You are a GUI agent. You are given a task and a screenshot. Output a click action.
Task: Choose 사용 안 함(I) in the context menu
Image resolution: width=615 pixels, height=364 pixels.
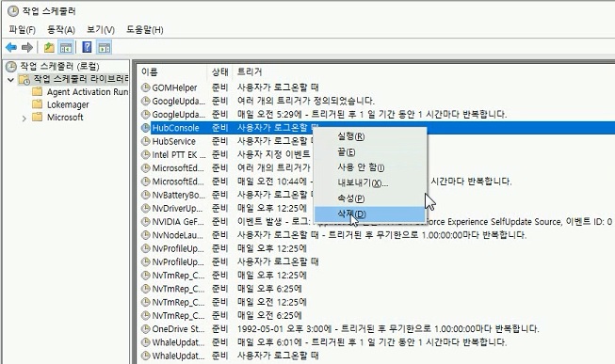pyautogui.click(x=370, y=167)
